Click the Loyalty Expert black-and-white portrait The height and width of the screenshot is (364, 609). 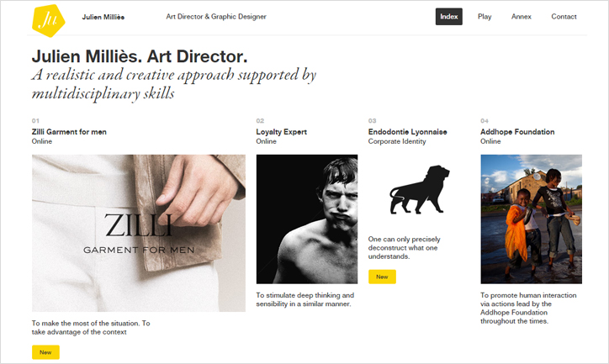[307, 219]
